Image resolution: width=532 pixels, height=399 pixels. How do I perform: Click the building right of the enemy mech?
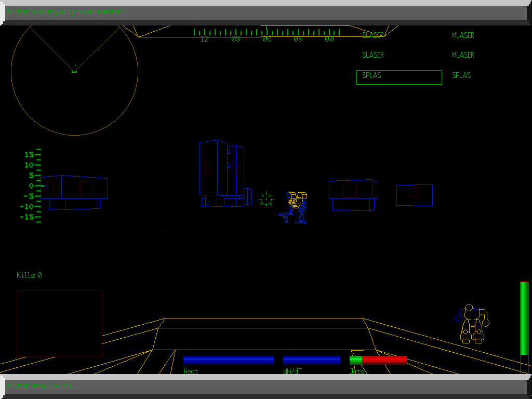pyautogui.click(x=353, y=194)
